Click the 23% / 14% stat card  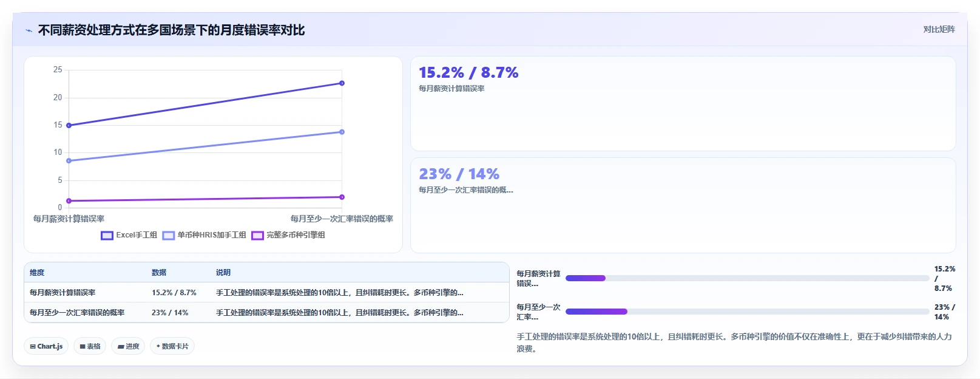coord(683,205)
